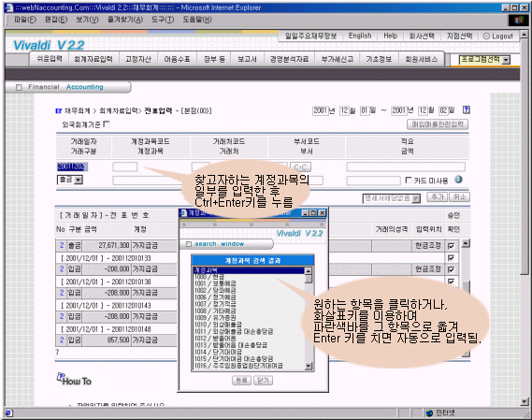
Task: Click the 닫기 button in search popup
Action: [263, 381]
